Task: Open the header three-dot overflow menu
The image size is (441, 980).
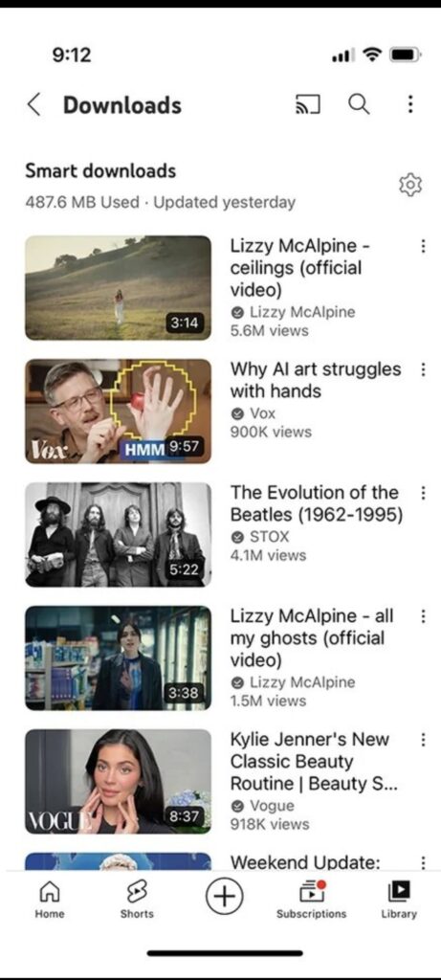Action: 409,104
